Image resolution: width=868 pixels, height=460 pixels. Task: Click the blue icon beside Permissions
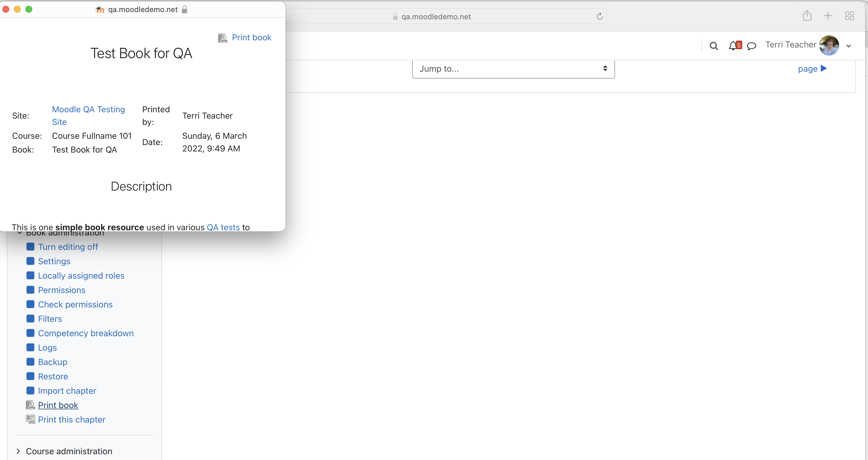coord(30,290)
